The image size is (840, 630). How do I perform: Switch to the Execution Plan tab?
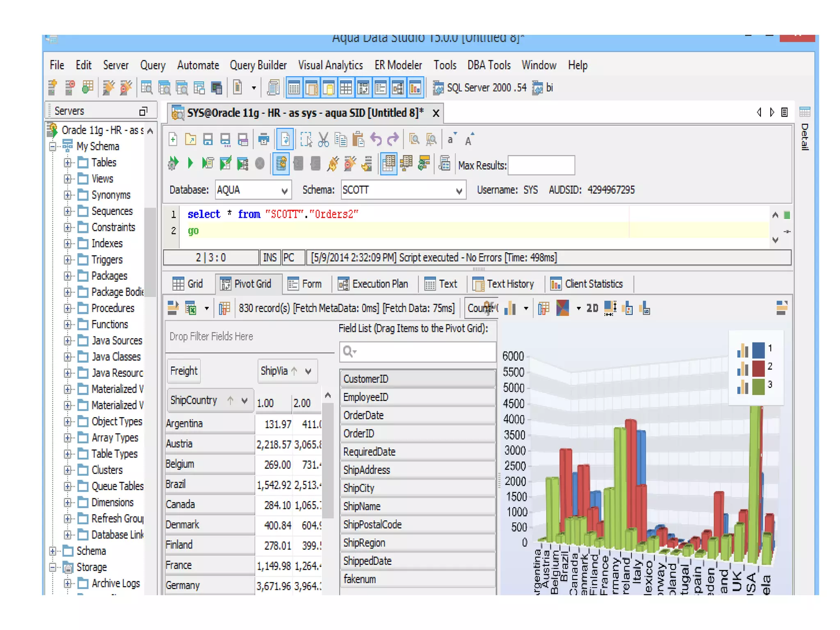[373, 284]
